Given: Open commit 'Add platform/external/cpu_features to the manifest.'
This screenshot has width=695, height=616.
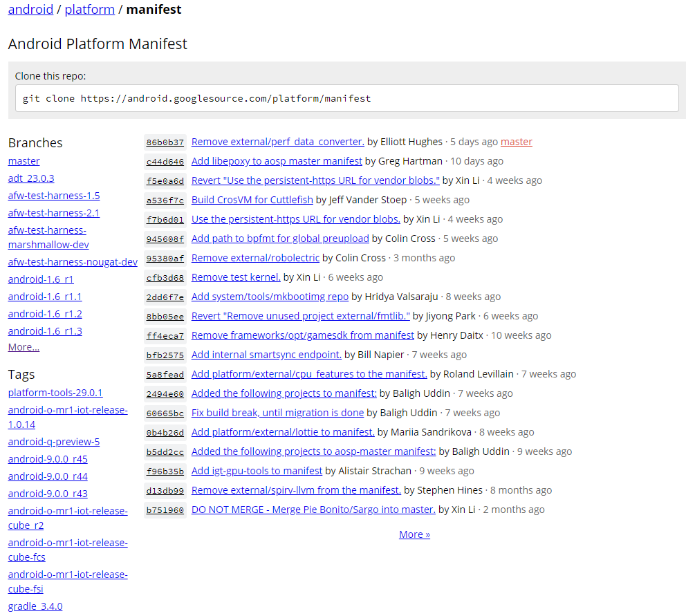Looking at the screenshot, I should point(309,374).
